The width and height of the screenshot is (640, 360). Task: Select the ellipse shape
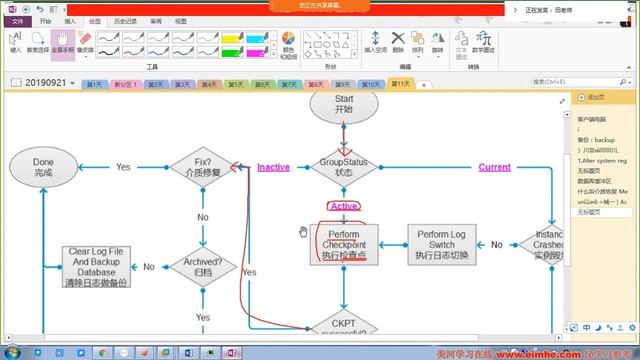click(x=327, y=45)
